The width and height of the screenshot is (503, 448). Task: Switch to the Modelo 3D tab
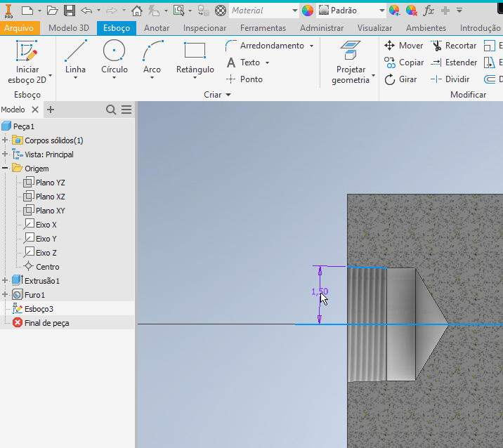(69, 28)
